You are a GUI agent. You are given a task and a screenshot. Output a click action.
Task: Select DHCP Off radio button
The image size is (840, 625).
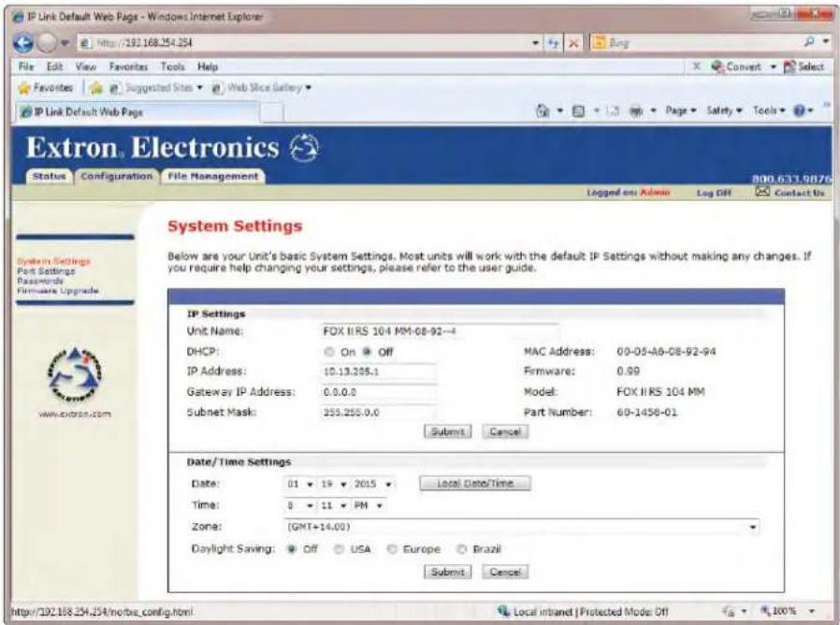click(x=367, y=352)
